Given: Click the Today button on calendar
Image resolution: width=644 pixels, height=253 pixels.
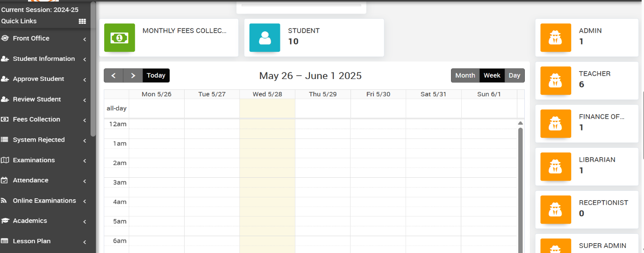Looking at the screenshot, I should pos(156,76).
